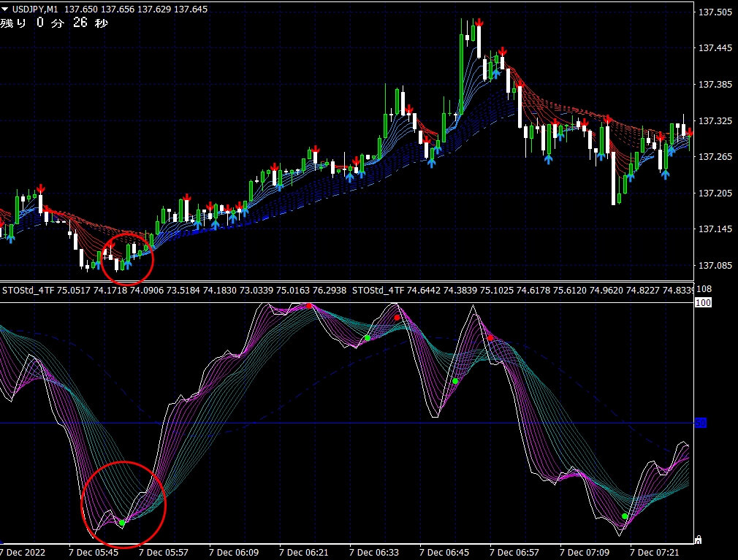Click the 137.085 price on the price scale
738x560 pixels.
[715, 265]
